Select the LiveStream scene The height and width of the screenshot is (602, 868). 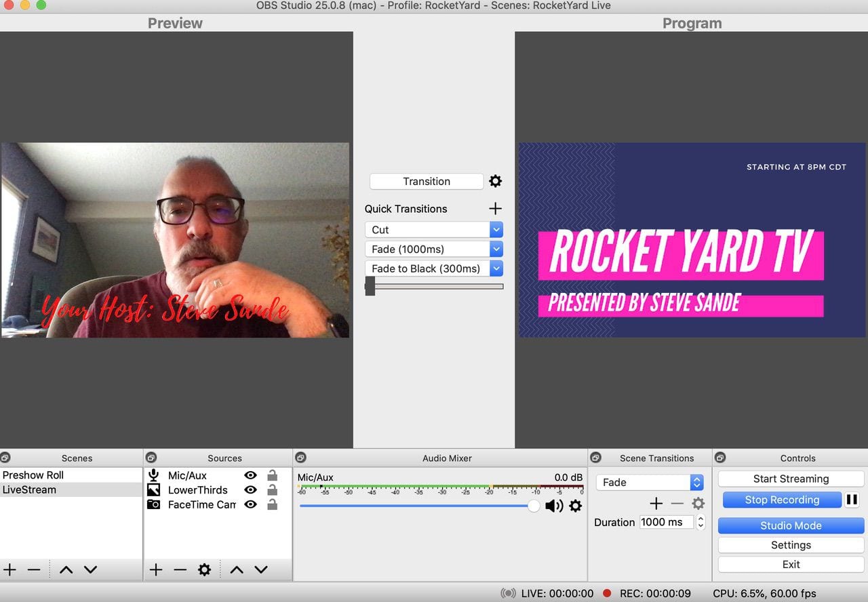[29, 489]
